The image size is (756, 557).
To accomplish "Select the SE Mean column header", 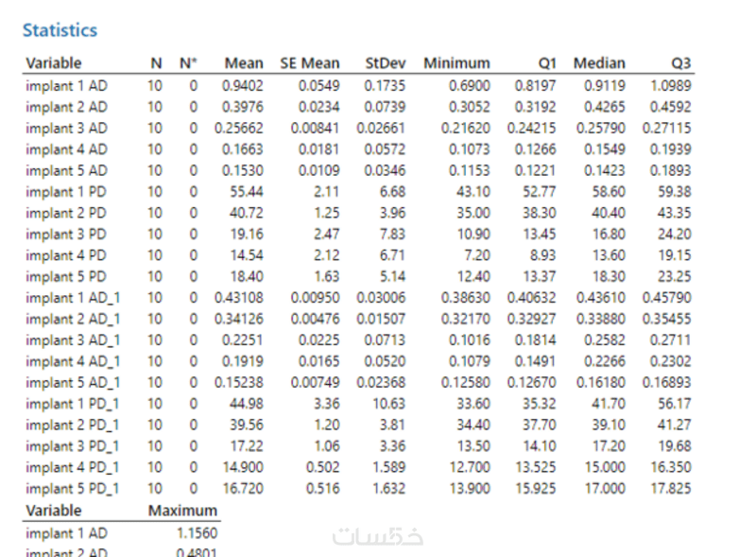I will pyautogui.click(x=310, y=63).
